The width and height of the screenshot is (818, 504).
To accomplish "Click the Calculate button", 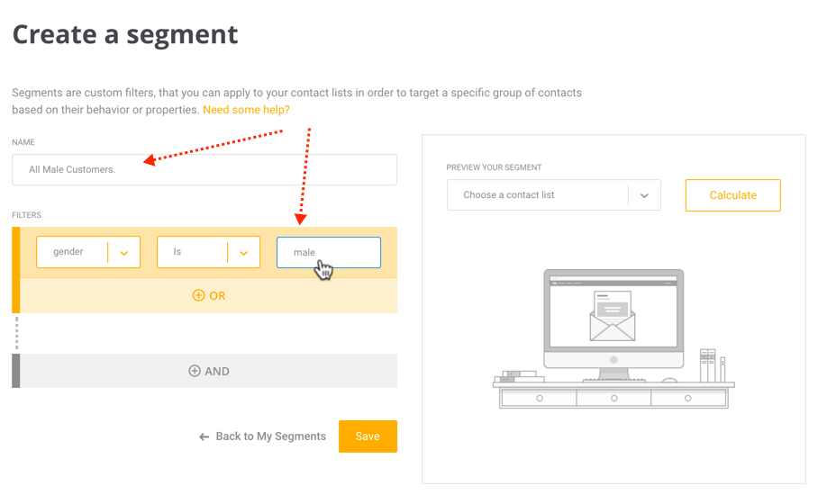I will coord(733,195).
